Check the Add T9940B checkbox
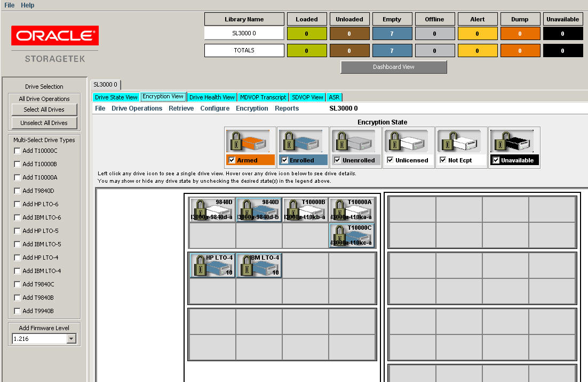 (17, 310)
